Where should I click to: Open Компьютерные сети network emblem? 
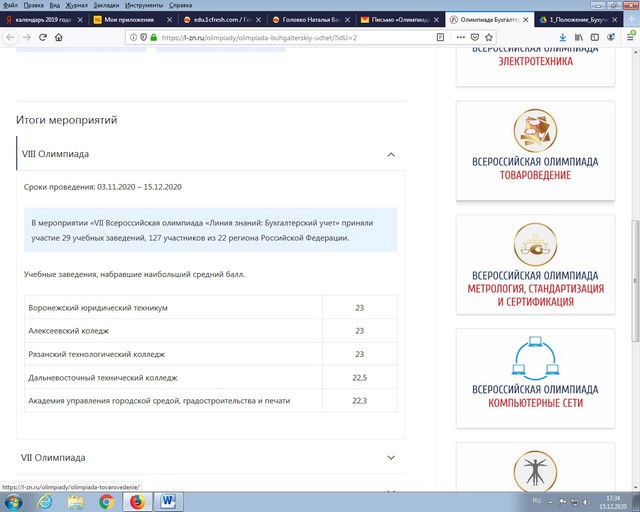535,358
